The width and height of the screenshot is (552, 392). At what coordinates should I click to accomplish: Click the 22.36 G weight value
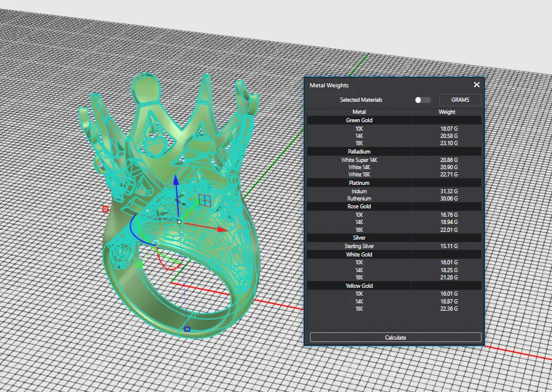click(x=449, y=308)
